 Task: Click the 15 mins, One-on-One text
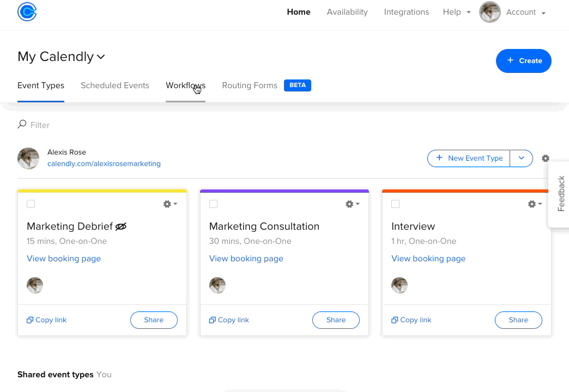coord(66,241)
